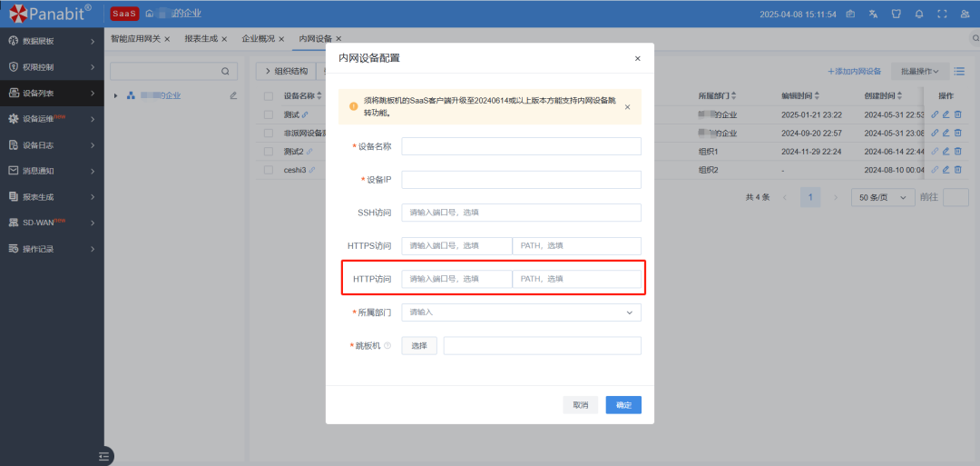Click the 取消 button in the dialog
This screenshot has width=980, height=466.
(x=580, y=405)
